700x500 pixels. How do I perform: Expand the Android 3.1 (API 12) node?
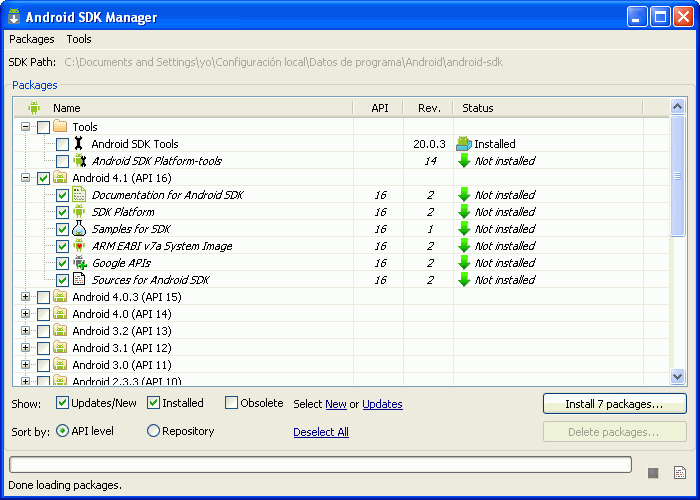25,347
